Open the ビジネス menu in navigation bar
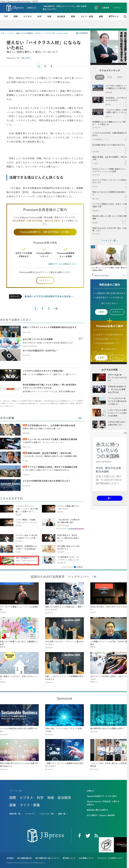Screen dimensions: 129x868 (28, 16)
